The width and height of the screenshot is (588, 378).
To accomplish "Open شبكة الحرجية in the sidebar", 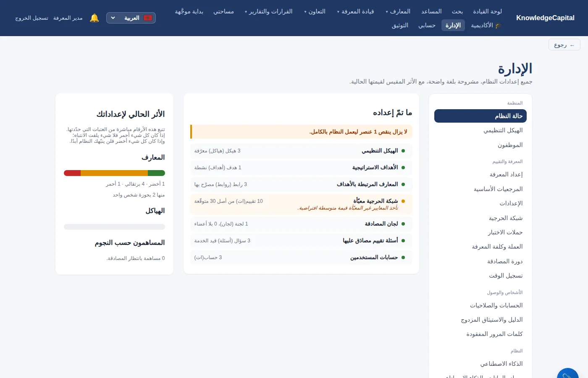I will pyautogui.click(x=480, y=218).
